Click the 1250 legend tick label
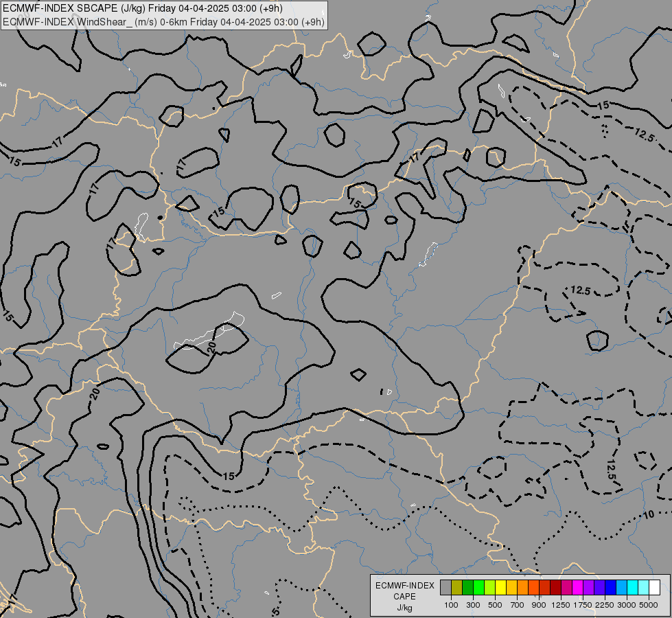672x618 pixels. (561, 605)
